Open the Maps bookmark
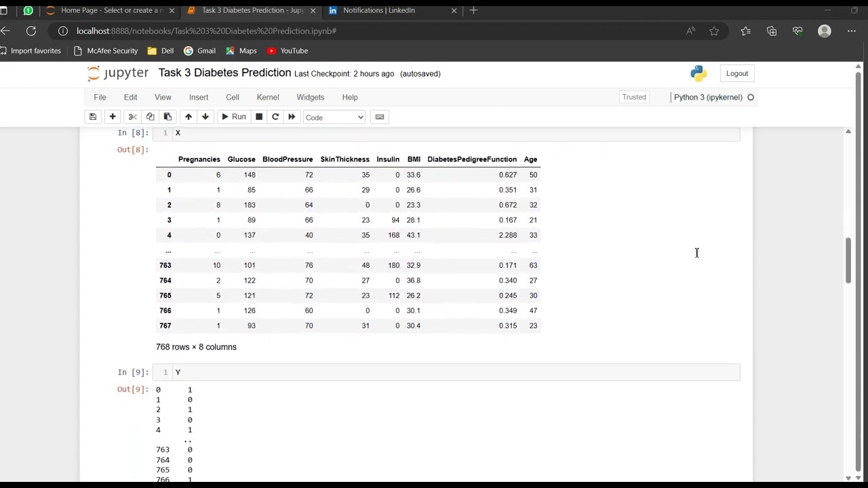The height and width of the screenshot is (488, 868). (241, 51)
